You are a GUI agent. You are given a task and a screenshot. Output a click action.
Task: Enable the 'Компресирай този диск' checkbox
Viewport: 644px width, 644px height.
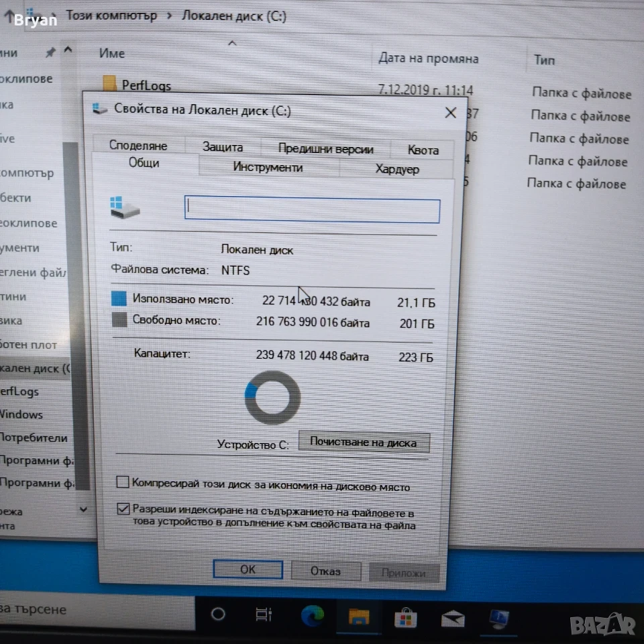coord(122,482)
